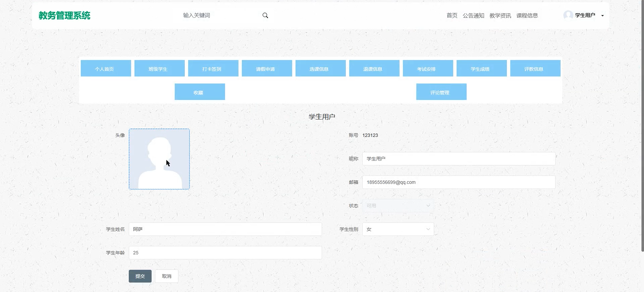Open the 请假申请 tab

point(267,68)
